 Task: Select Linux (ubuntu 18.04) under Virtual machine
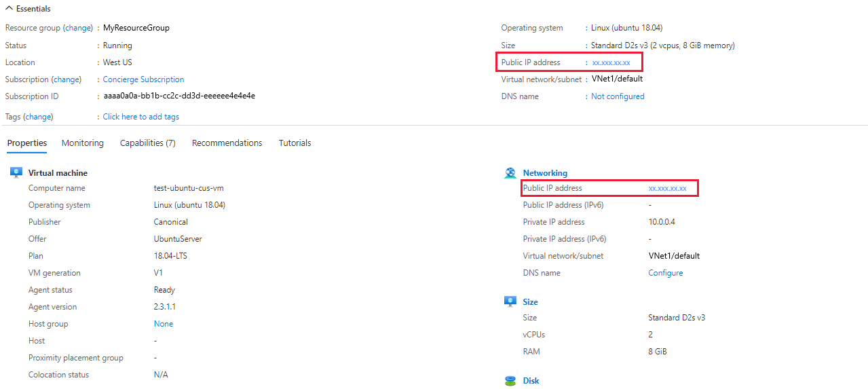click(x=190, y=205)
